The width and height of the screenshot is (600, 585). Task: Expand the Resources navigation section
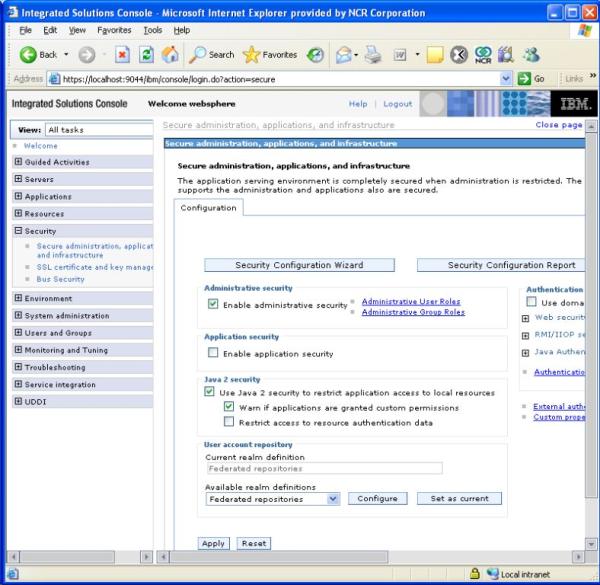click(18, 213)
